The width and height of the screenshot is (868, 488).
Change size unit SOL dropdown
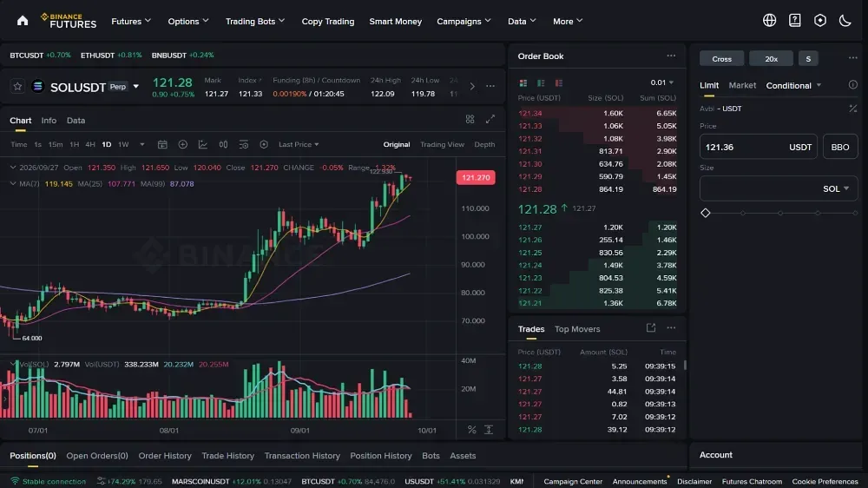point(836,189)
